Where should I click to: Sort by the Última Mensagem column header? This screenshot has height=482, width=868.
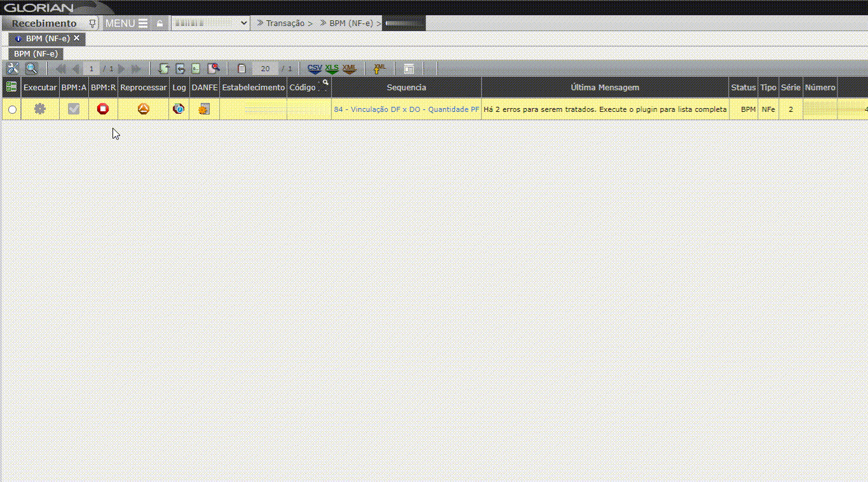pos(604,88)
